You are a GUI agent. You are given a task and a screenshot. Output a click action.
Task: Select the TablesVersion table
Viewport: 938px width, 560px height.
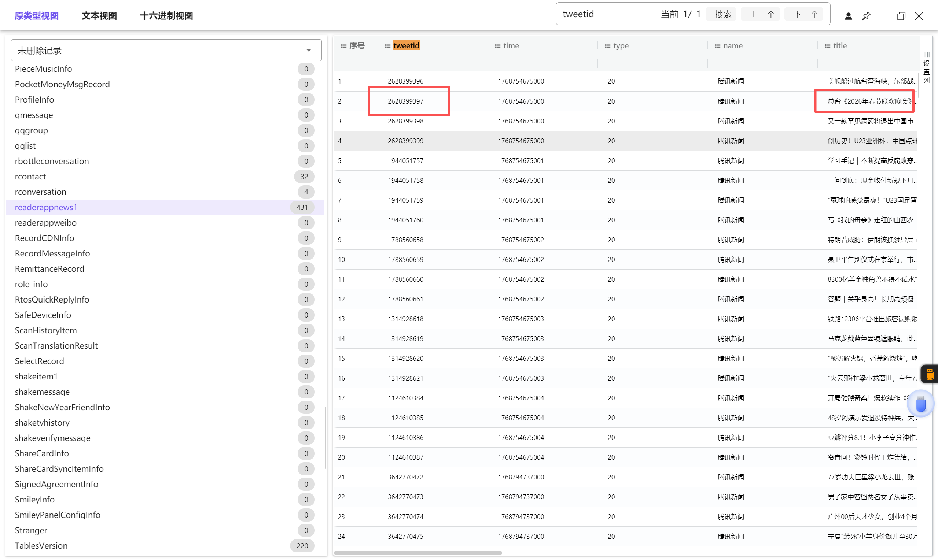[165, 546]
